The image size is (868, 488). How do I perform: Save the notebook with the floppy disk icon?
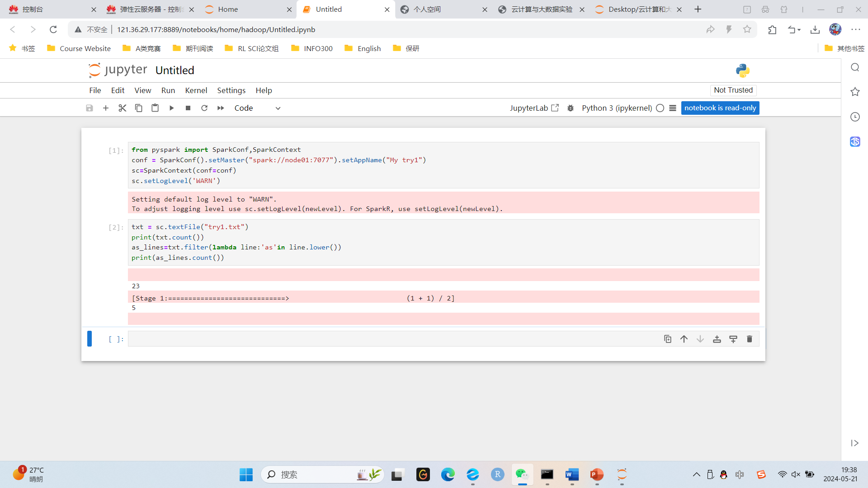(90, 108)
